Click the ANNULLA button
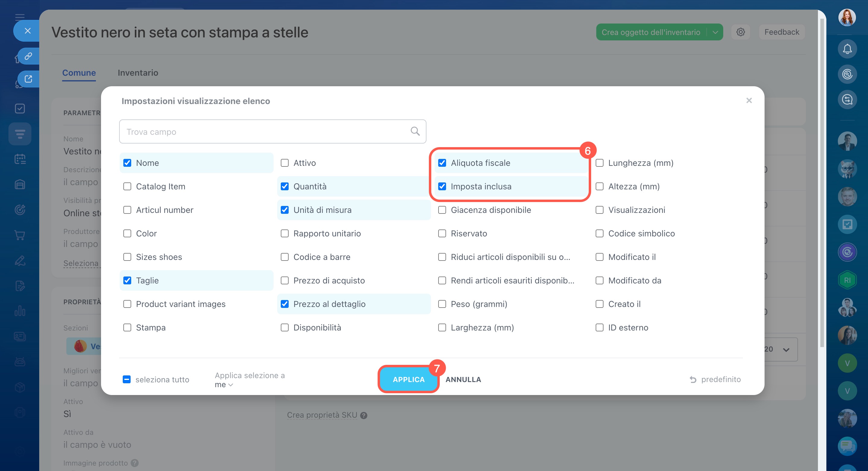 coord(463,380)
